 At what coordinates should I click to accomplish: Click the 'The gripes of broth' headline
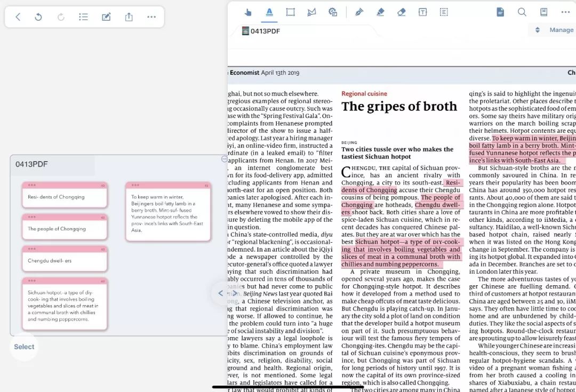[399, 107]
